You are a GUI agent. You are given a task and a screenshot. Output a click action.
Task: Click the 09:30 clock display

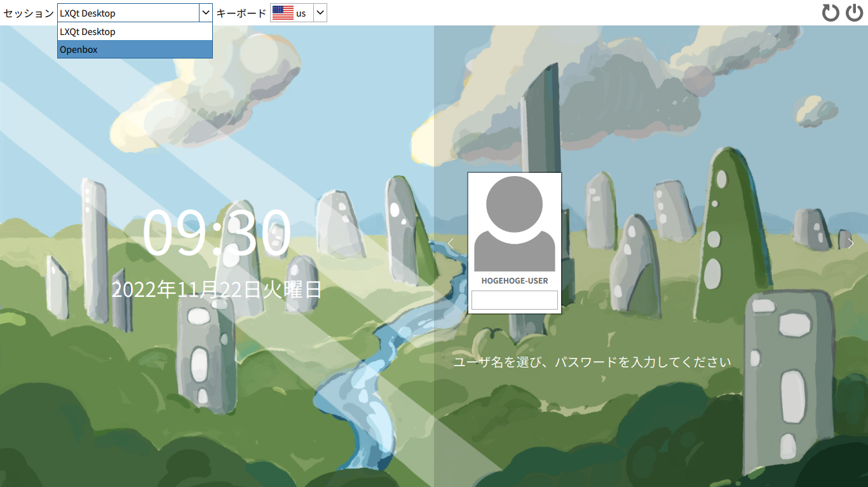[x=216, y=233]
